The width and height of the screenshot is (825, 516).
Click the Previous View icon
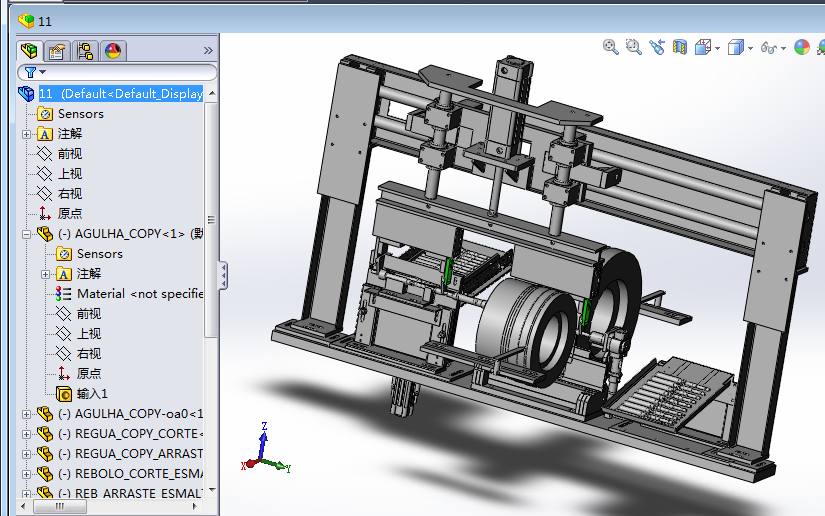657,47
